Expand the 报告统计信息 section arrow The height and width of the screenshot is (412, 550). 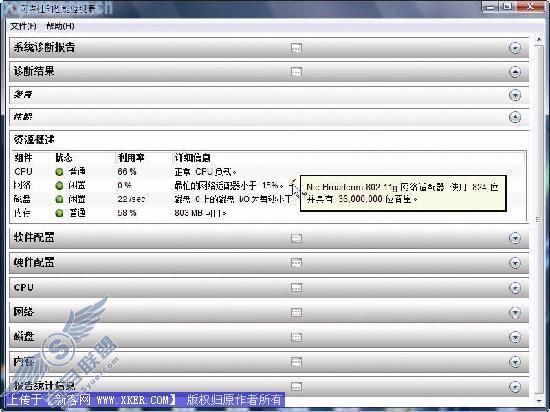pyautogui.click(x=515, y=386)
